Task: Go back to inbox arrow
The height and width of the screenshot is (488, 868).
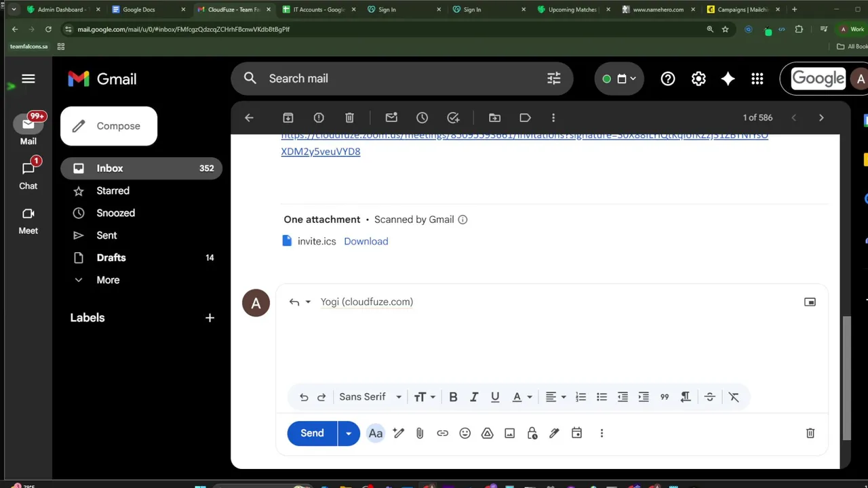Action: pos(249,118)
